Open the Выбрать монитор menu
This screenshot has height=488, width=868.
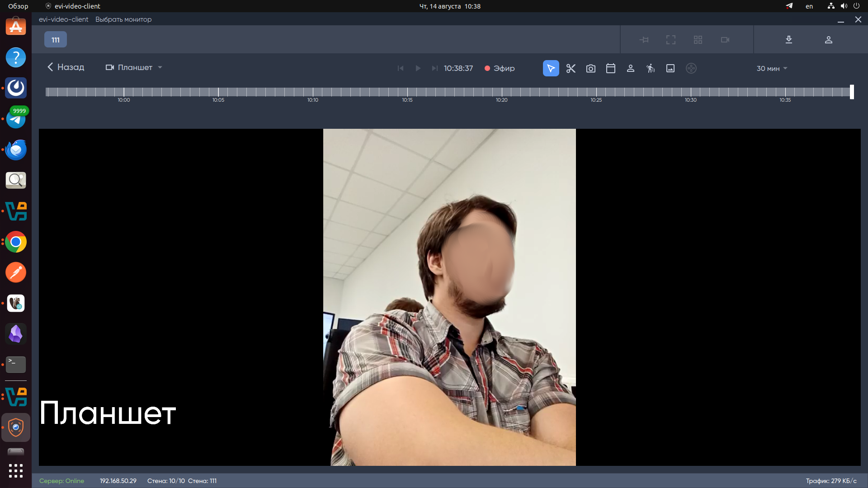123,19
